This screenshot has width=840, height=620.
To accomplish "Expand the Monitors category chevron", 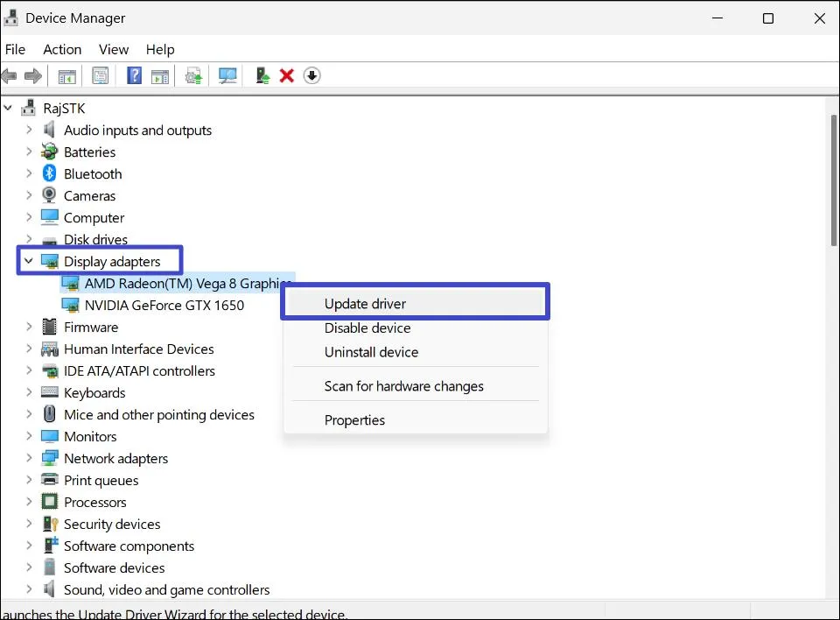I will click(29, 436).
